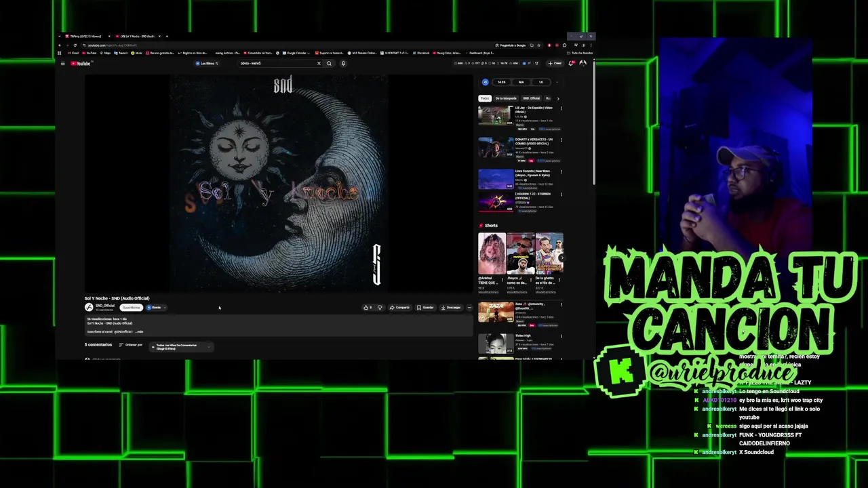
Task: Share the video with Compartir
Action: [x=399, y=307]
